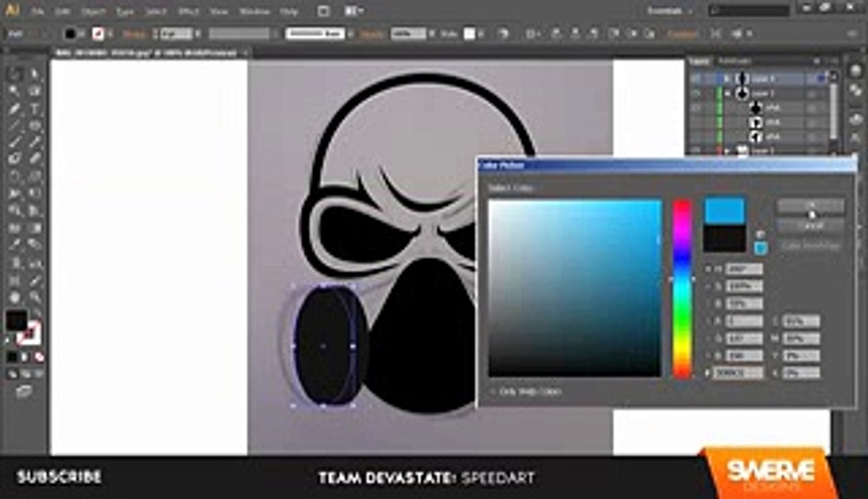Select the brightness B radio button

[x=709, y=304]
